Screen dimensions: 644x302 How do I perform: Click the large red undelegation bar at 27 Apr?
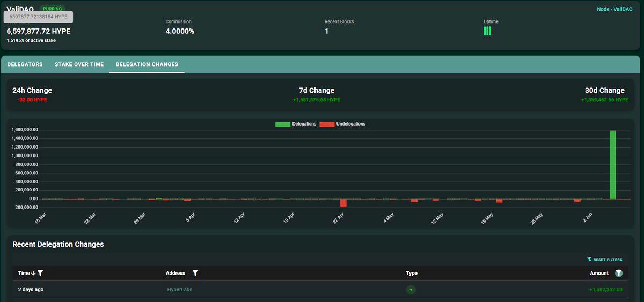[x=343, y=203]
